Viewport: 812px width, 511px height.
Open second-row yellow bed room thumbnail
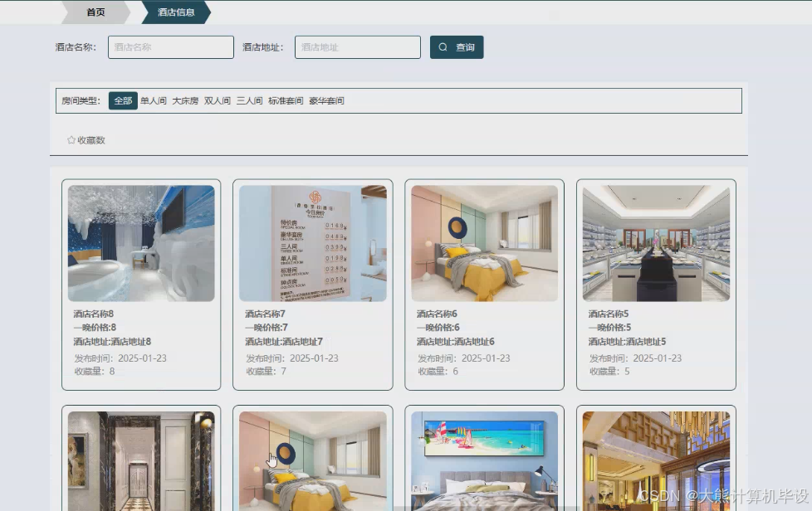313,461
